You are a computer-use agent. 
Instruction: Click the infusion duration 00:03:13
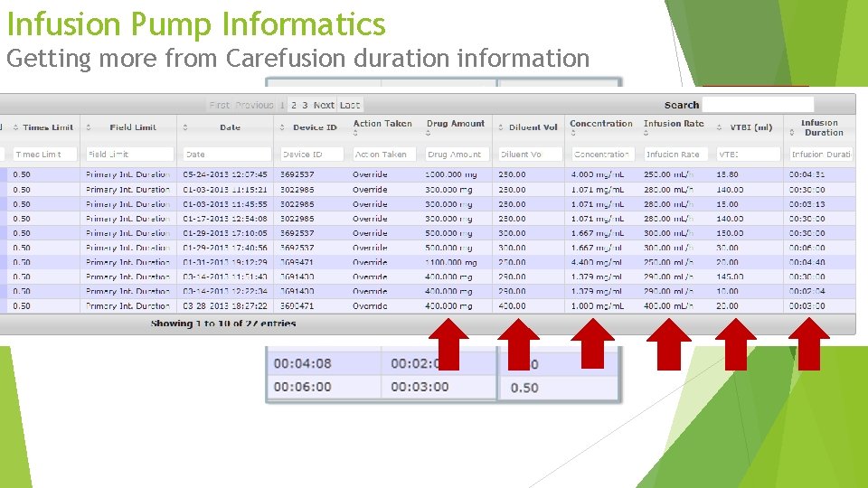coord(807,204)
